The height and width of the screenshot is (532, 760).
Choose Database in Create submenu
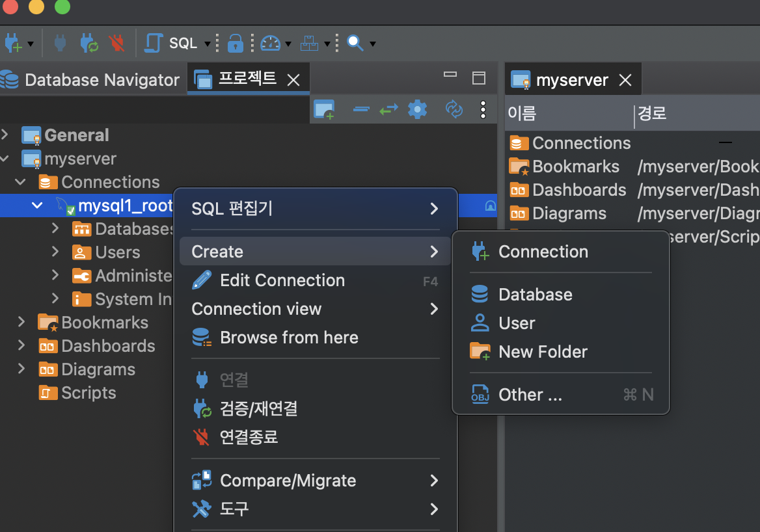click(561, 295)
